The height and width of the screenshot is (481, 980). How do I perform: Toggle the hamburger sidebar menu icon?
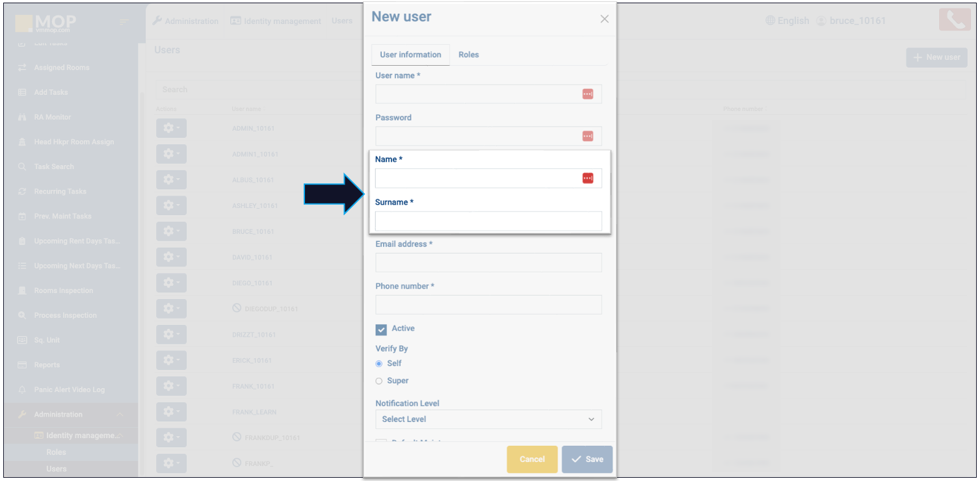[x=124, y=22]
